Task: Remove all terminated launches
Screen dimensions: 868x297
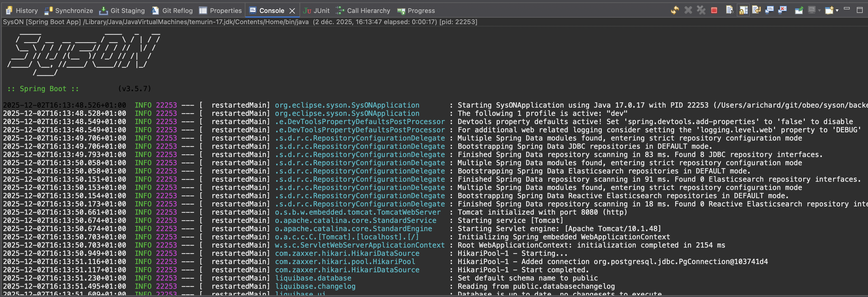Action: [x=701, y=10]
